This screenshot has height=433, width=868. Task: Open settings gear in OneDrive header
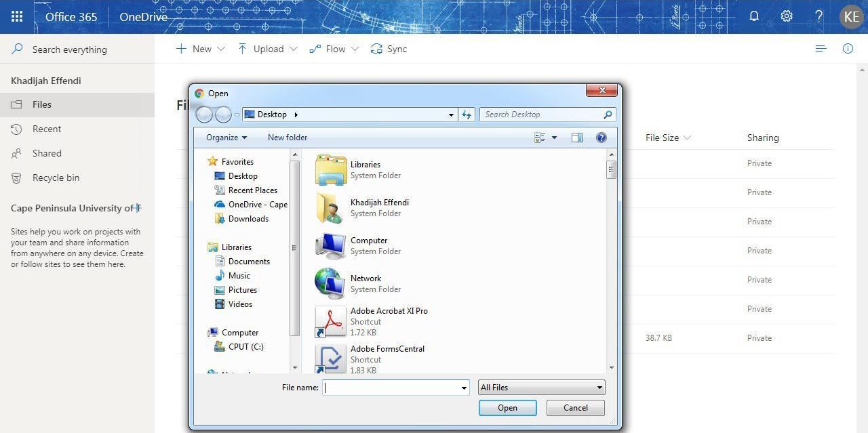[786, 16]
